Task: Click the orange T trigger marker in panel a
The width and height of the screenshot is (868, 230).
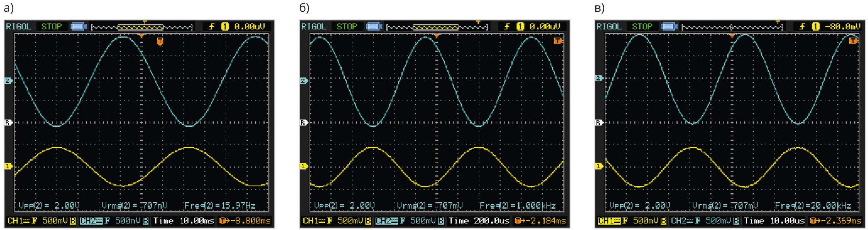Action: tap(160, 42)
